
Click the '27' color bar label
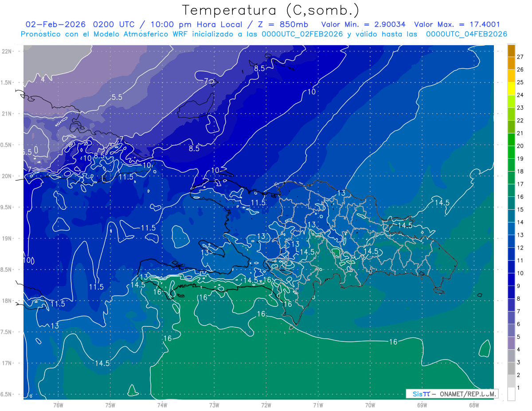tap(520, 57)
